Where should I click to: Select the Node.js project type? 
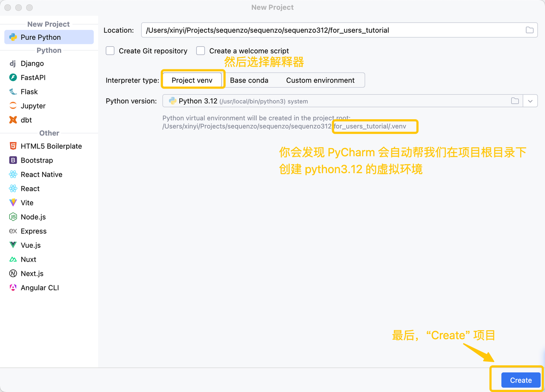pos(32,217)
